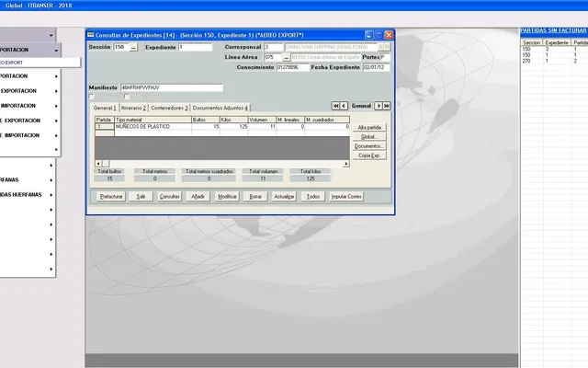The width and height of the screenshot is (588, 368).
Task: Open Línea Aérea lookup ellipsis button
Action: [x=286, y=57]
